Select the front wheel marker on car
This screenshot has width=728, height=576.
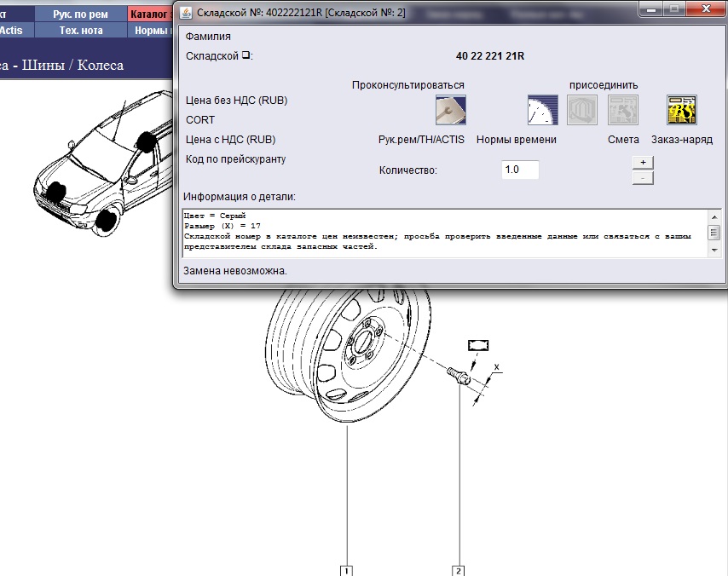tap(106, 220)
